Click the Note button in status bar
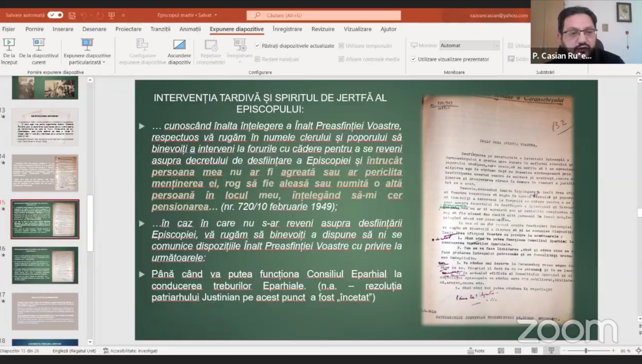The width and height of the screenshot is (642, 364). [476, 351]
